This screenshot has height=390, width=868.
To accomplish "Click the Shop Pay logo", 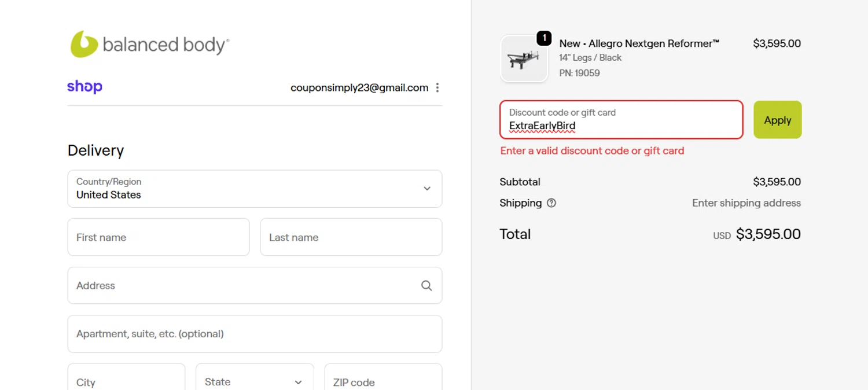I will tap(84, 87).
